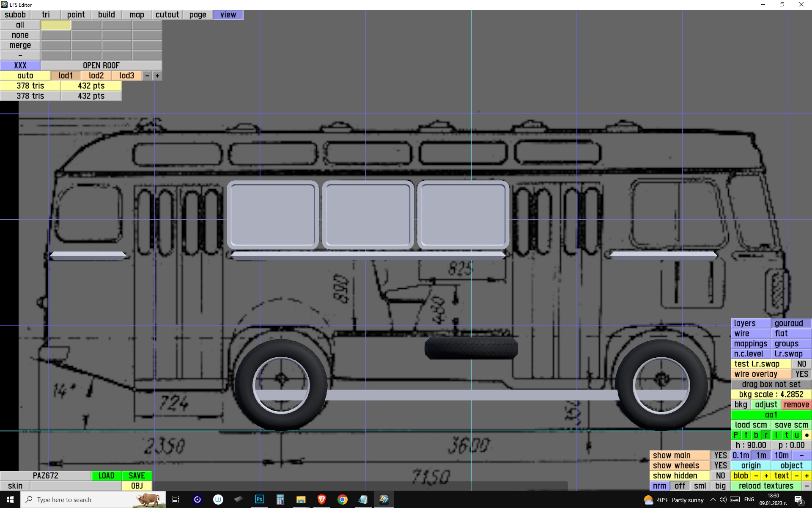
Task: Select the yellow subobject color slot
Action: (x=56, y=25)
